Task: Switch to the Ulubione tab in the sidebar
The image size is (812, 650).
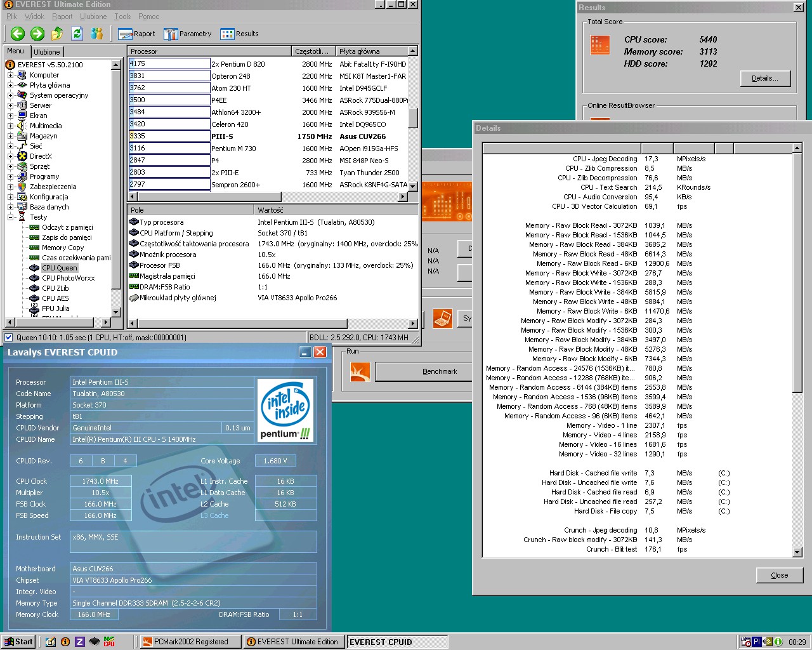Action: click(x=47, y=52)
